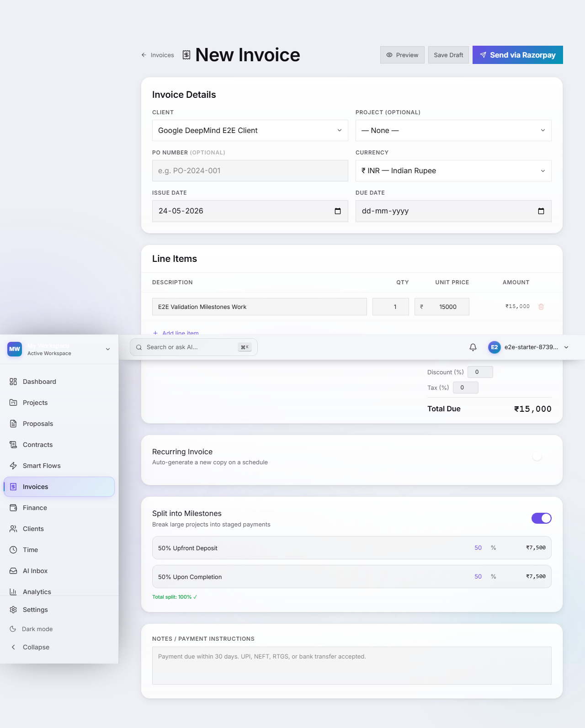Click Send via Razorpay
585x728 pixels.
[x=518, y=55]
